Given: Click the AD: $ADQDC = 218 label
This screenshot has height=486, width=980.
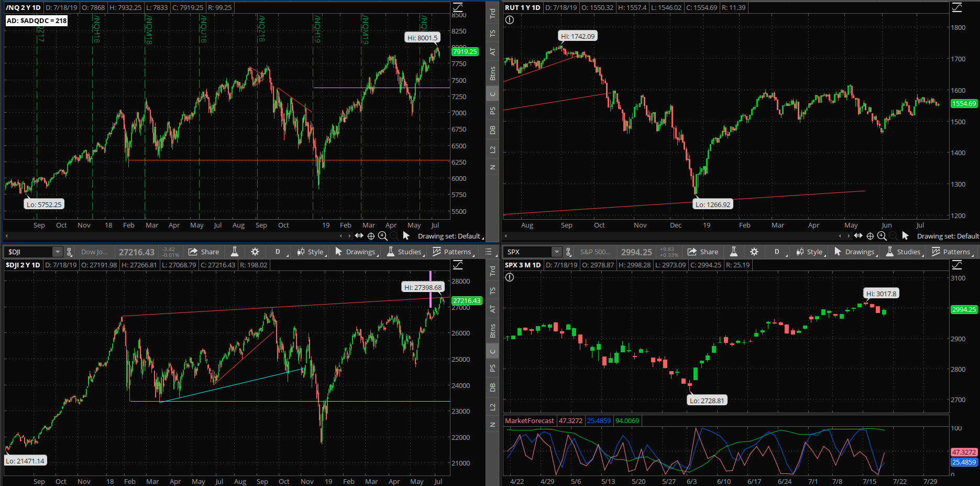Looking at the screenshot, I should [37, 20].
